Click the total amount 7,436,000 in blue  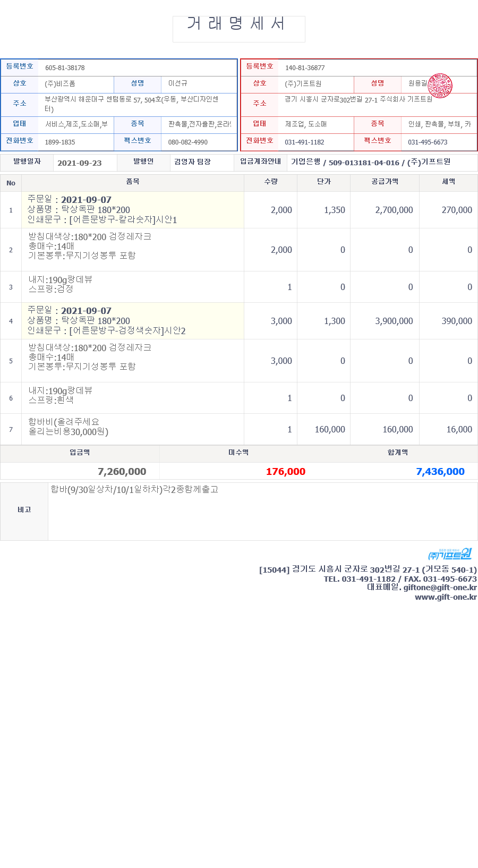point(440,472)
